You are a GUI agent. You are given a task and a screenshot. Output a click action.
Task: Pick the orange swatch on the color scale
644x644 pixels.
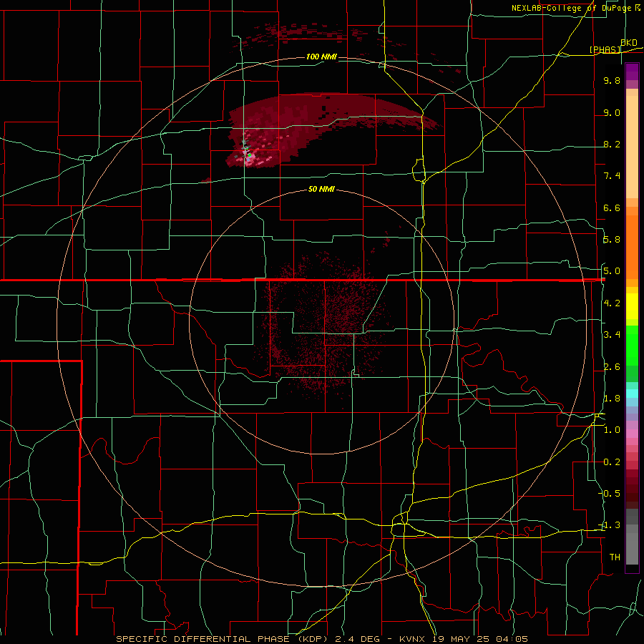tap(632, 246)
